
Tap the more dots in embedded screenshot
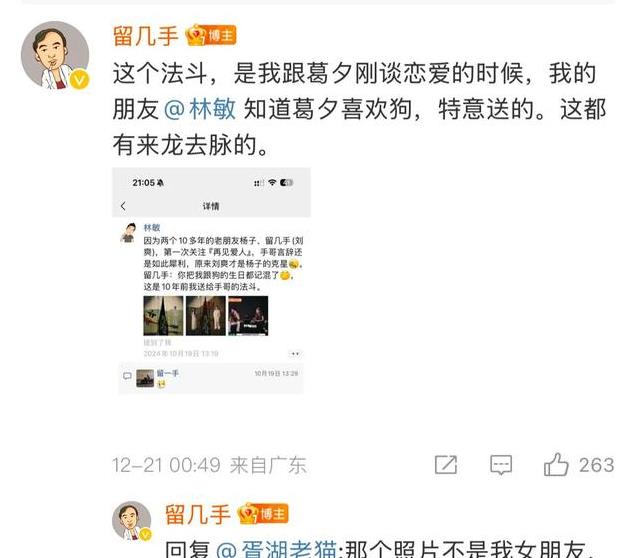point(295,354)
